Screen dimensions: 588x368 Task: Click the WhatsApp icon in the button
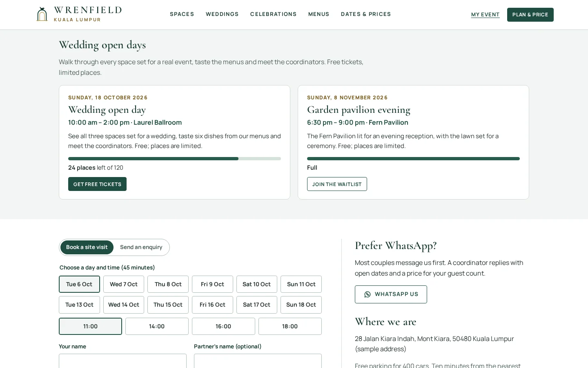[x=367, y=294]
